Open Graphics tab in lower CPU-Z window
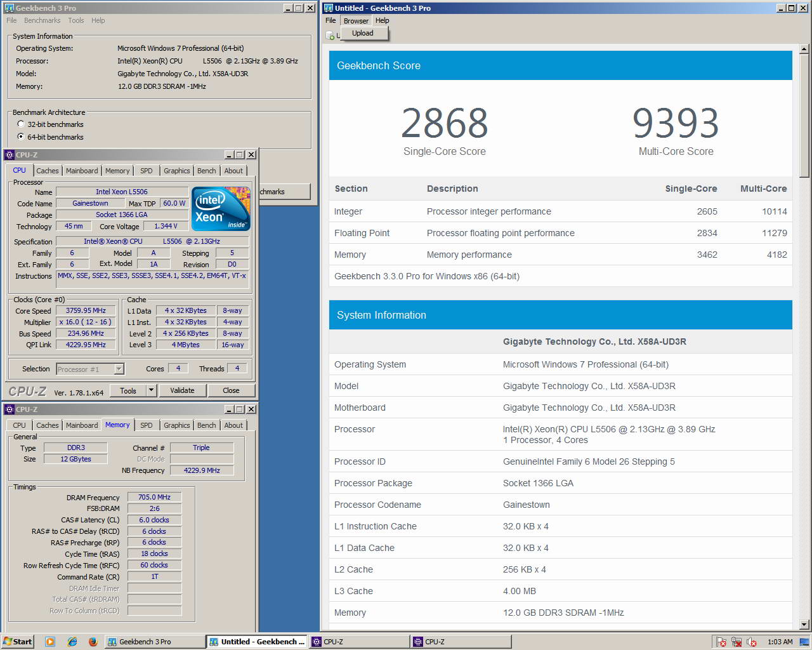The height and width of the screenshot is (650, 812). (176, 425)
